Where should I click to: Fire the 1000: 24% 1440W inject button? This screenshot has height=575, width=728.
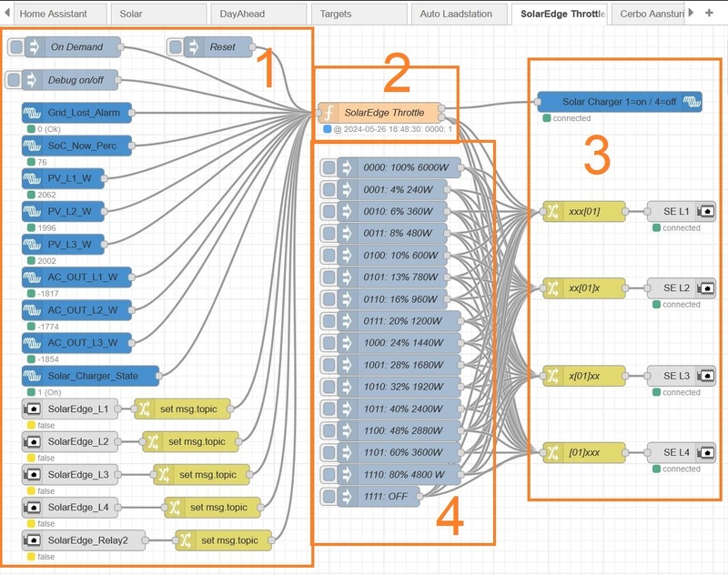click(329, 343)
